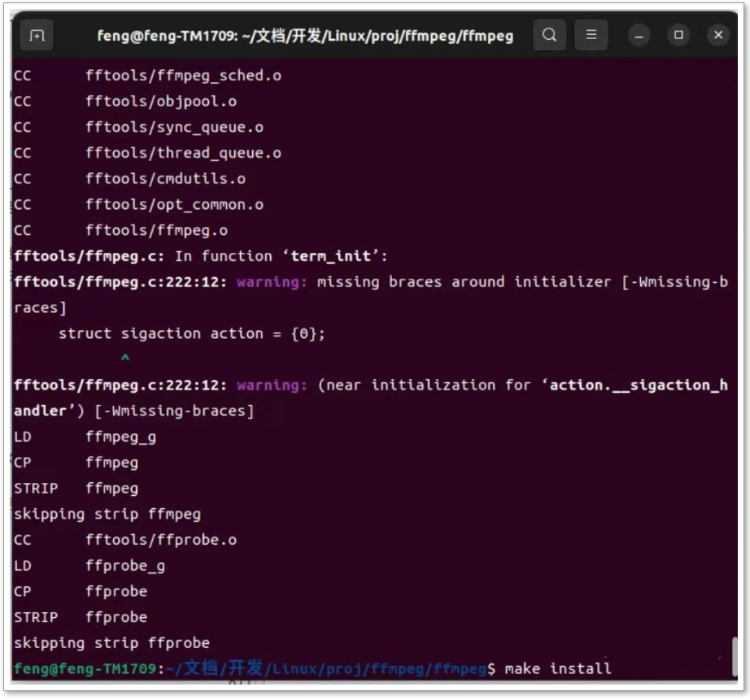Click the 'STRIP ffmpeg' line
750x700 pixels.
click(76, 489)
